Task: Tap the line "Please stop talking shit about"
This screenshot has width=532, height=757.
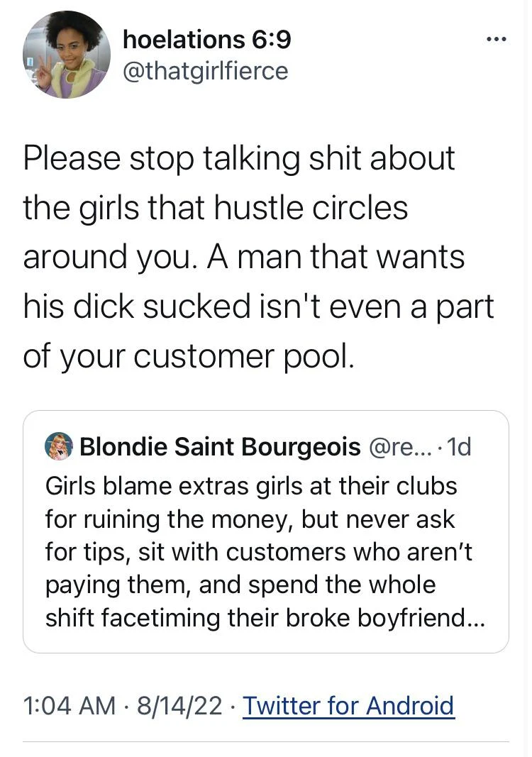Action: click(238, 158)
